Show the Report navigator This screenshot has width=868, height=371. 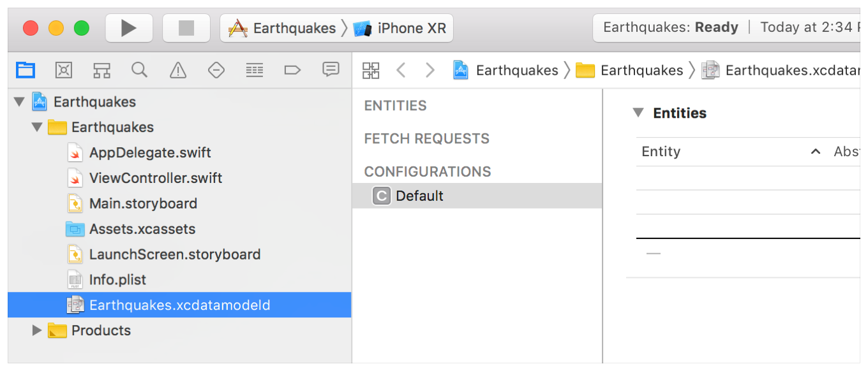coord(331,70)
